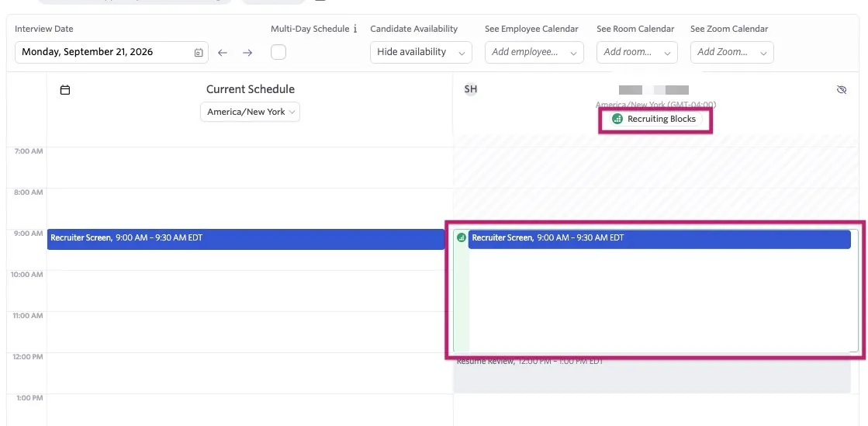Toggle the Multi-Day Schedule checkbox
868x426 pixels.
pos(278,52)
